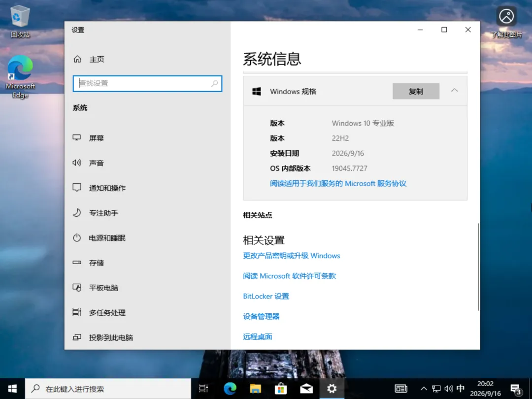Select the 屏幕 display settings icon

tap(77, 138)
